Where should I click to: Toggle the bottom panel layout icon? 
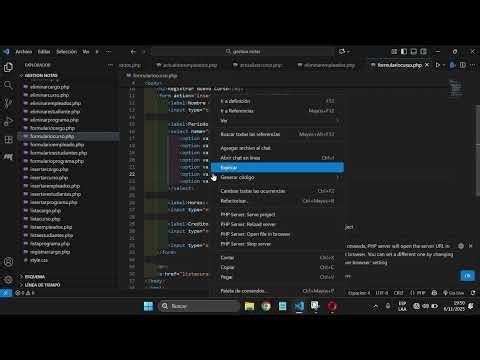(414, 51)
